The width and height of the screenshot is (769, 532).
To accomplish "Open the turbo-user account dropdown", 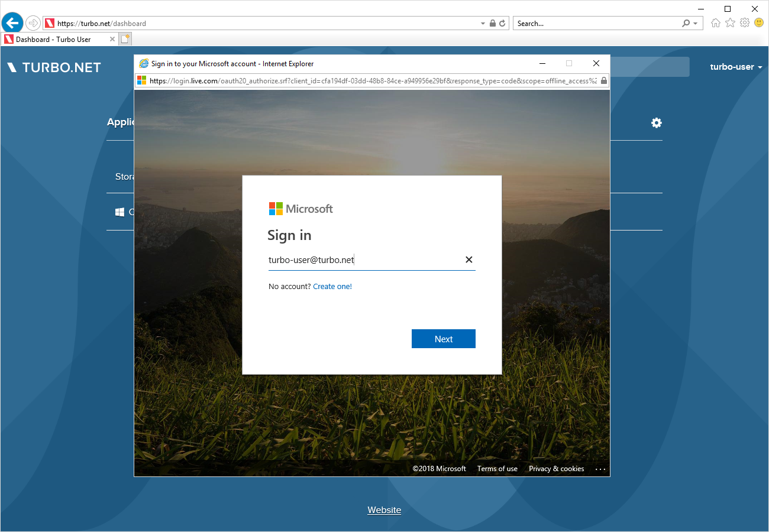I will click(735, 67).
